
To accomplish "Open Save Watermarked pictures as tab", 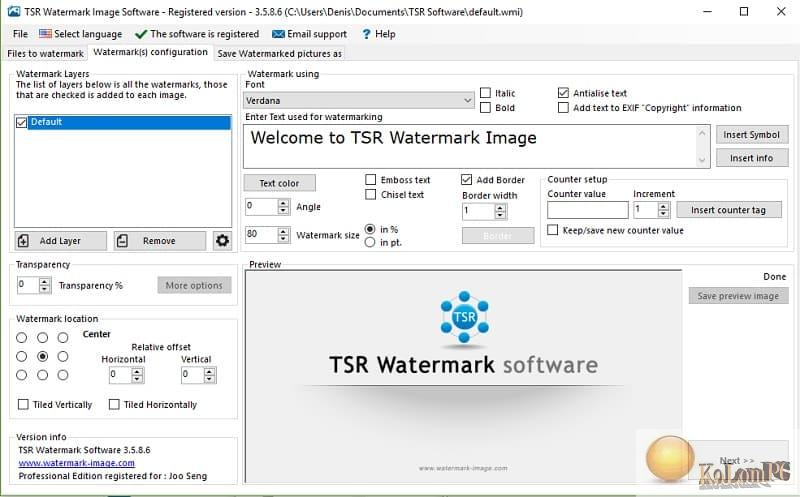I will [x=280, y=54].
